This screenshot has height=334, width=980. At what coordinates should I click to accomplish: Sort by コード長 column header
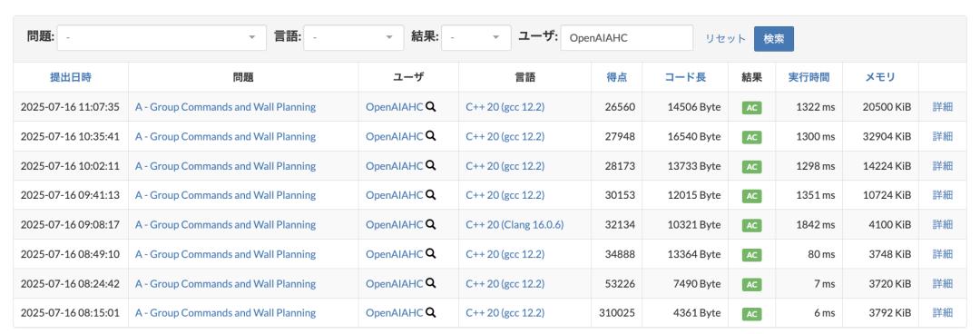click(x=685, y=77)
